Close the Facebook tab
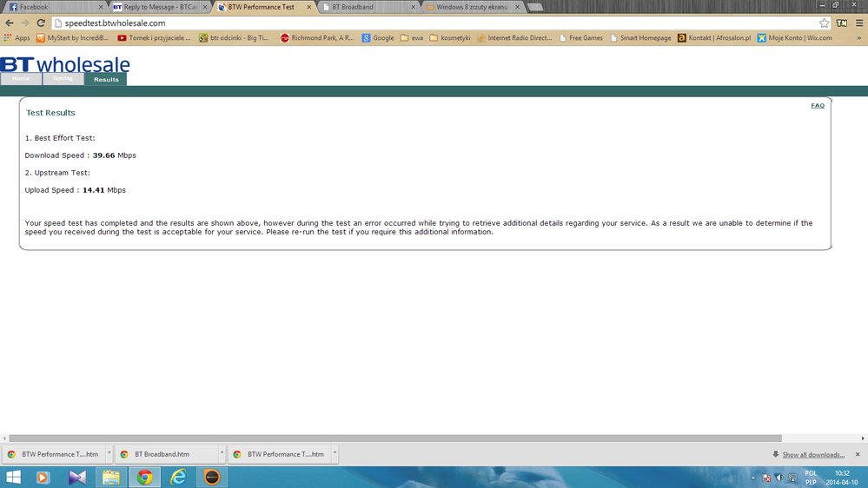The width and height of the screenshot is (868, 488). pos(101,7)
